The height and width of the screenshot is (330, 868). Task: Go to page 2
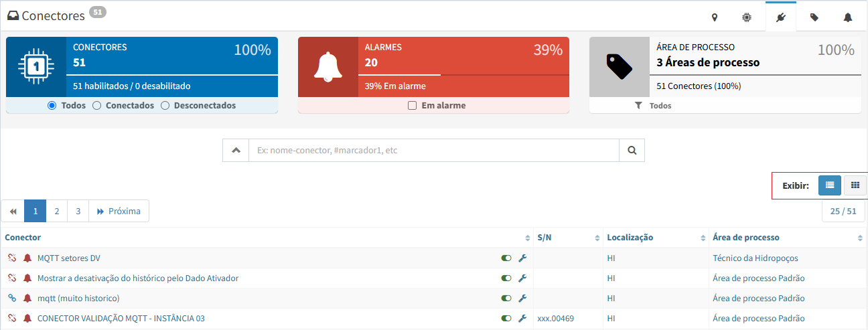57,211
